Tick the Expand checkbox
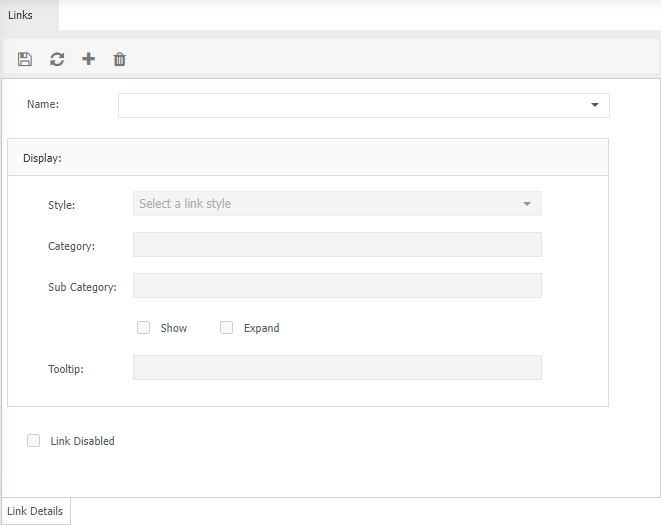Viewport: 662px width, 525px height. 227,327
